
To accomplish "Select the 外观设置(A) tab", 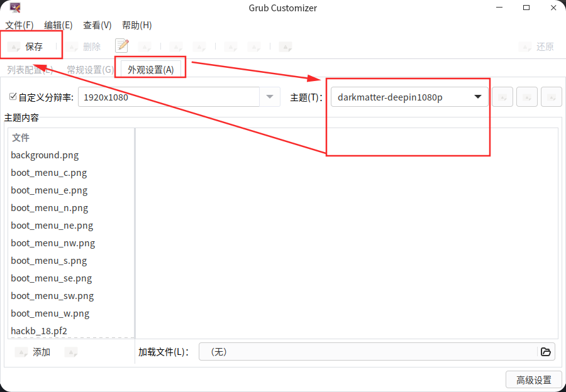I will tap(150, 70).
